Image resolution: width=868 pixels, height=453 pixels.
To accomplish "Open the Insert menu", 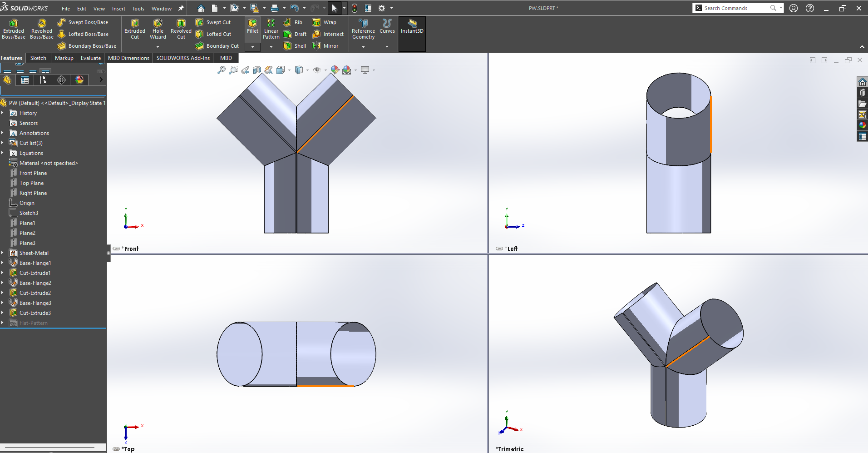I will (118, 9).
